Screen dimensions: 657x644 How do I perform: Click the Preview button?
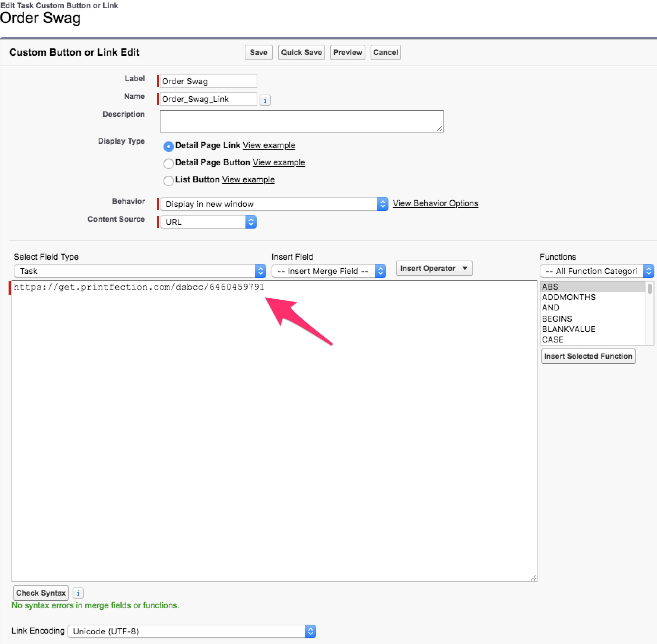click(347, 52)
